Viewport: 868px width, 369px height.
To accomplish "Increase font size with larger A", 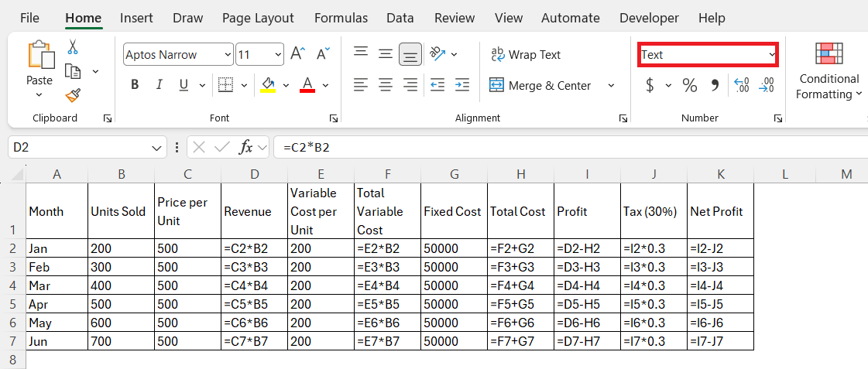I will click(298, 53).
